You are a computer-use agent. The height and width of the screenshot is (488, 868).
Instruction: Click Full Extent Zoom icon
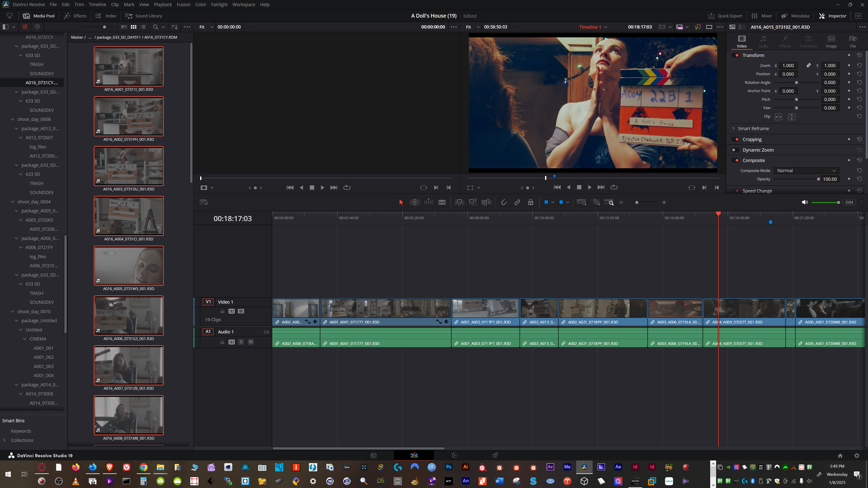(582, 202)
